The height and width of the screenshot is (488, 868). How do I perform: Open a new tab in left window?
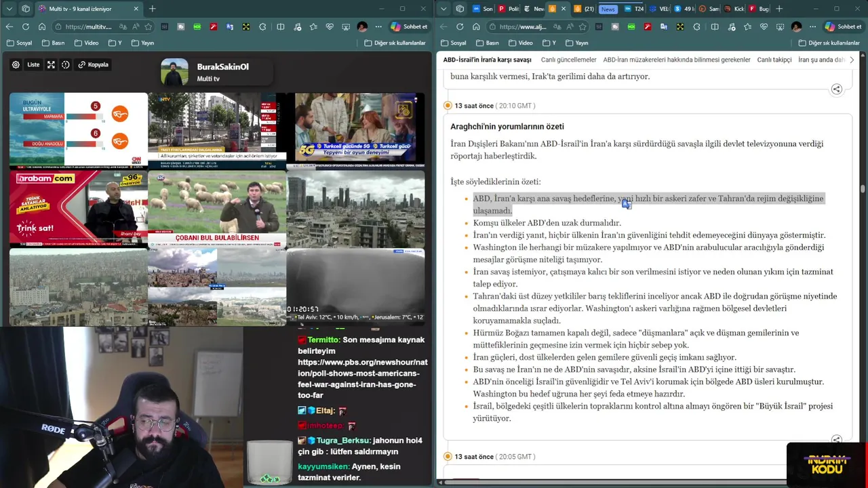click(153, 9)
